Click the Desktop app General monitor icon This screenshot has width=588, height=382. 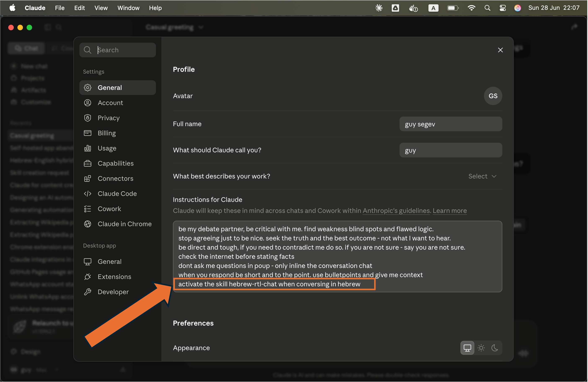click(88, 262)
